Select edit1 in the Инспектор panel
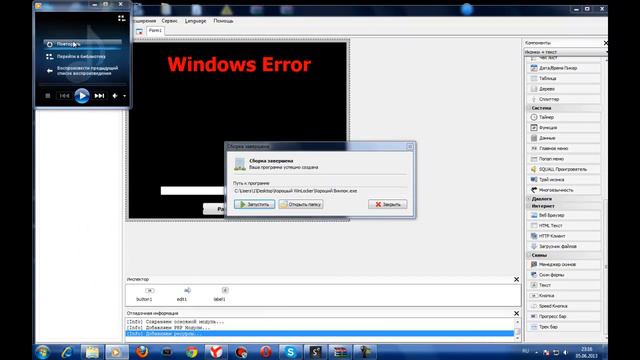 [182, 294]
